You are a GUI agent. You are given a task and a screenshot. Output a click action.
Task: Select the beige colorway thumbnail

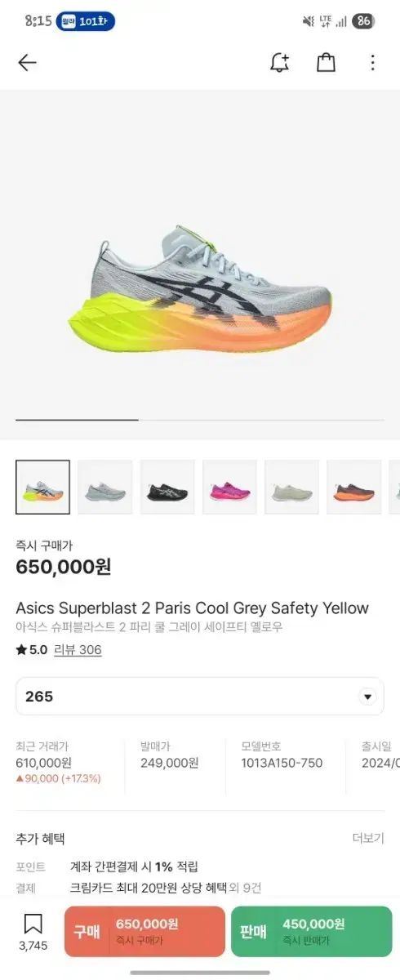291,488
